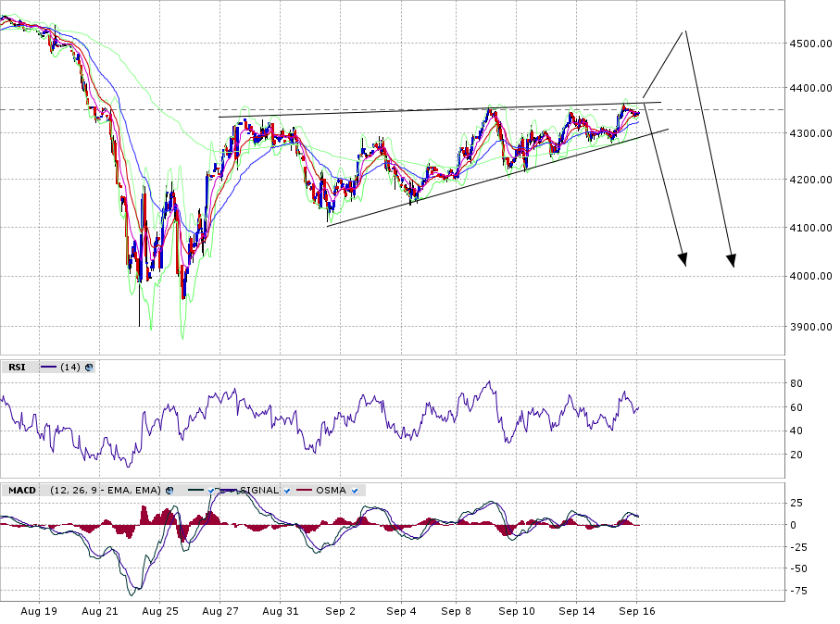The height and width of the screenshot is (624, 840).
Task: Select MACD parameters (12, 26, 9 - EMA, EMA)
Action: tap(106, 491)
